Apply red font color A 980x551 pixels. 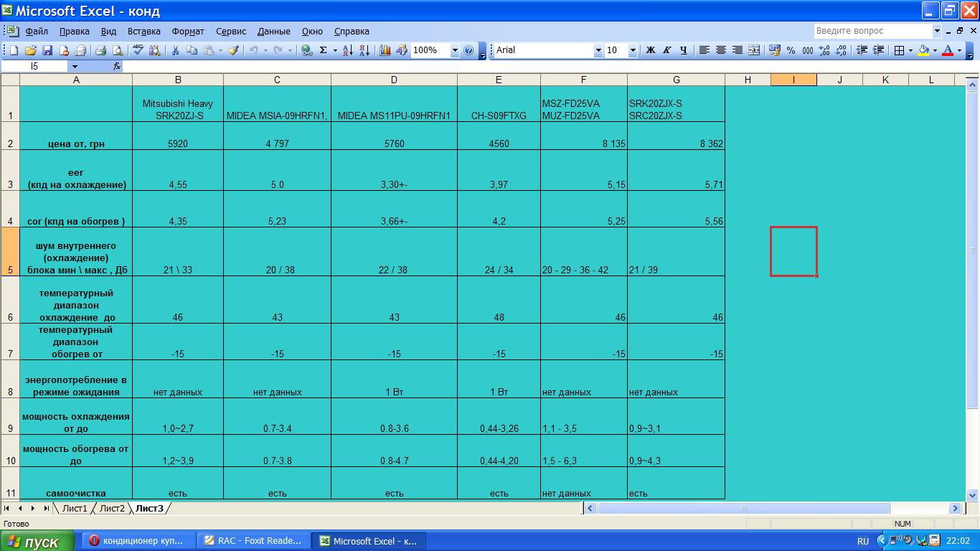tap(948, 50)
